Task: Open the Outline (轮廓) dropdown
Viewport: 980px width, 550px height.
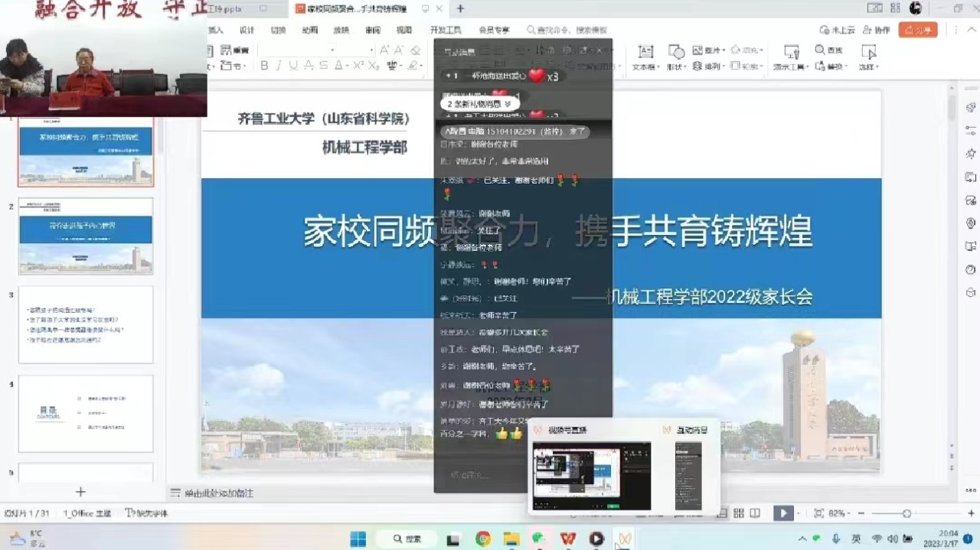Action: point(747,67)
